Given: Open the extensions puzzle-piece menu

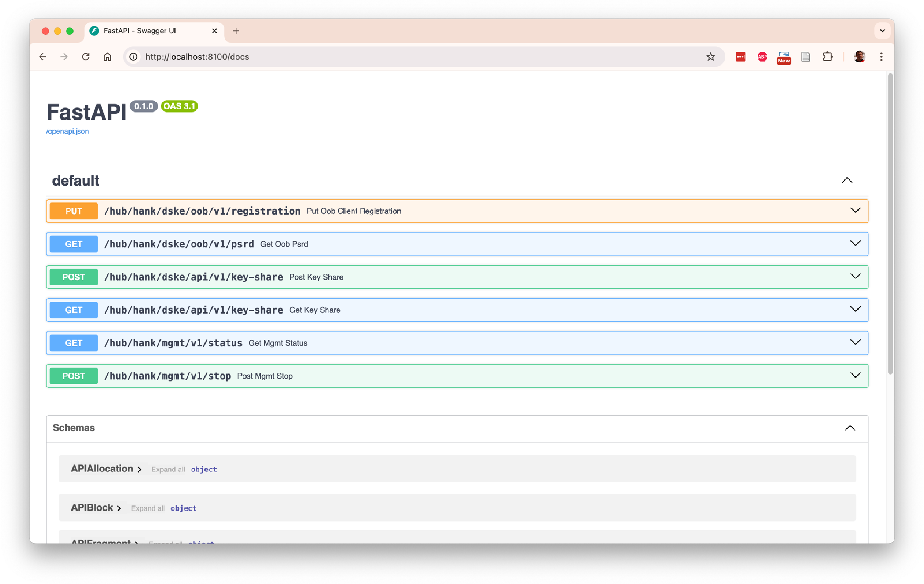Looking at the screenshot, I should pyautogui.click(x=827, y=56).
